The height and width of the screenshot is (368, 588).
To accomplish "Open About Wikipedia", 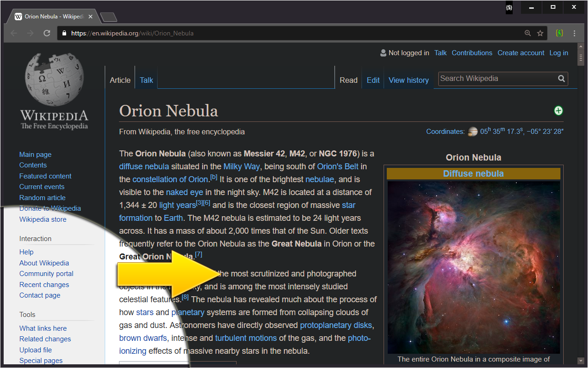I will pos(44,263).
